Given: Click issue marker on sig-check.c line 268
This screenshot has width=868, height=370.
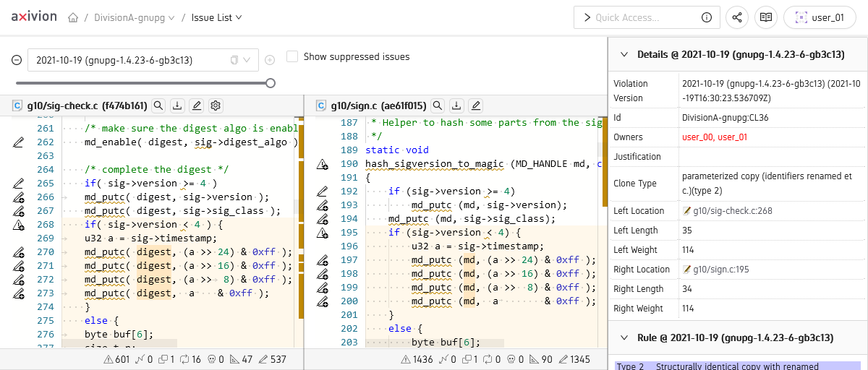Looking at the screenshot, I should coord(18,225).
